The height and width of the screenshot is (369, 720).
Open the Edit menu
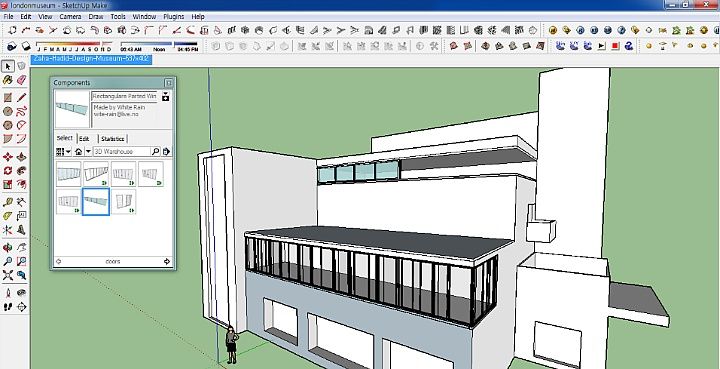(x=26, y=17)
